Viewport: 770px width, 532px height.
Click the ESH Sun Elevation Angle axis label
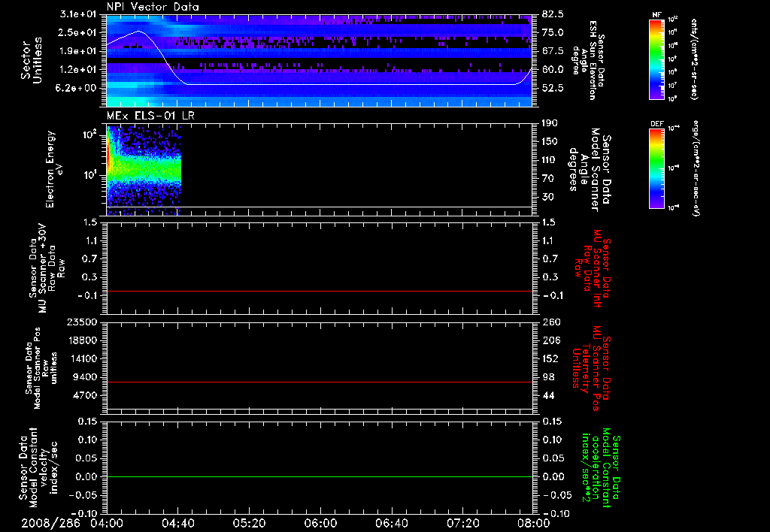pyautogui.click(x=589, y=60)
